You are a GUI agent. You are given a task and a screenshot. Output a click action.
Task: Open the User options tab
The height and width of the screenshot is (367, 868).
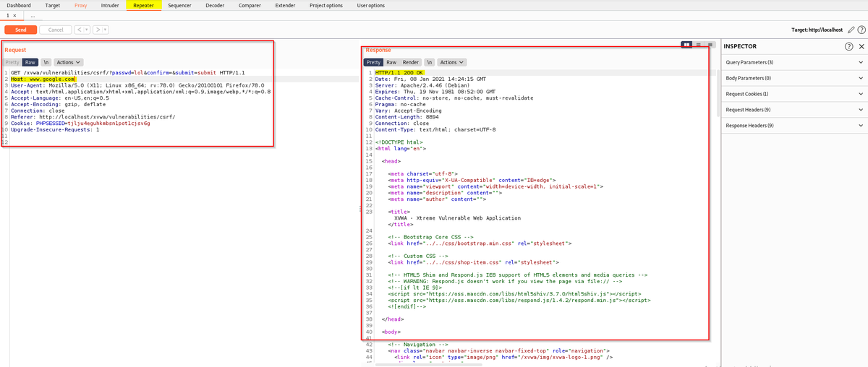tap(371, 5)
